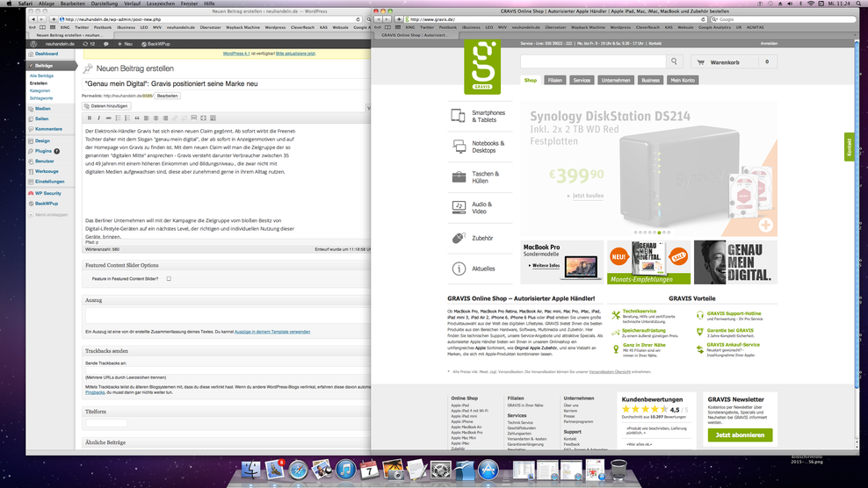Click Weitere Infos on the MacBook Pro teaser
This screenshot has height=488, width=868.
(544, 266)
